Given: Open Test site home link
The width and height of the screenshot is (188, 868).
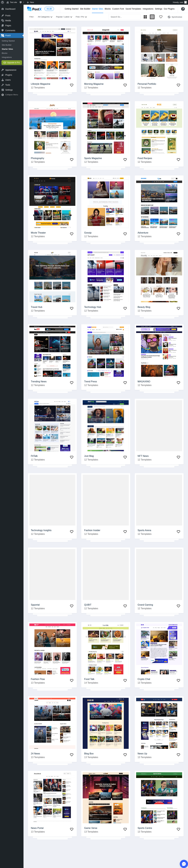Looking at the screenshot, I should click(x=11, y=2).
